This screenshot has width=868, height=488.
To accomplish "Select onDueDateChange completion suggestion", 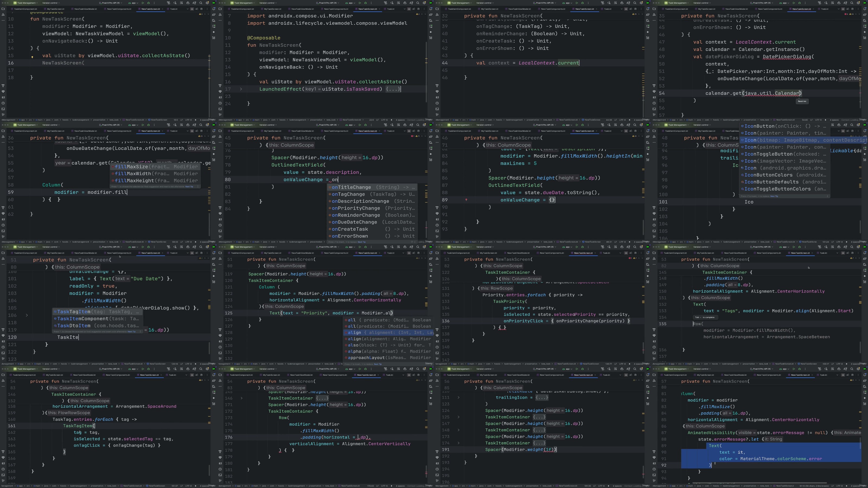I will click(x=354, y=222).
